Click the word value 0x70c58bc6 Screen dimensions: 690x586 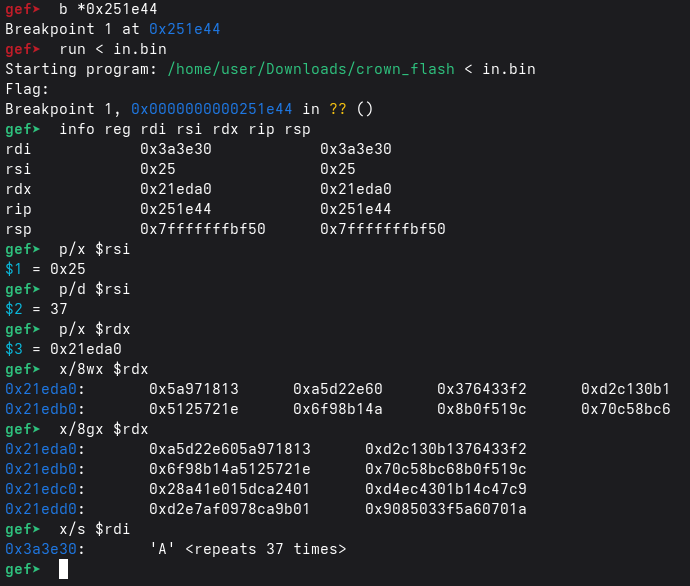coord(626,409)
